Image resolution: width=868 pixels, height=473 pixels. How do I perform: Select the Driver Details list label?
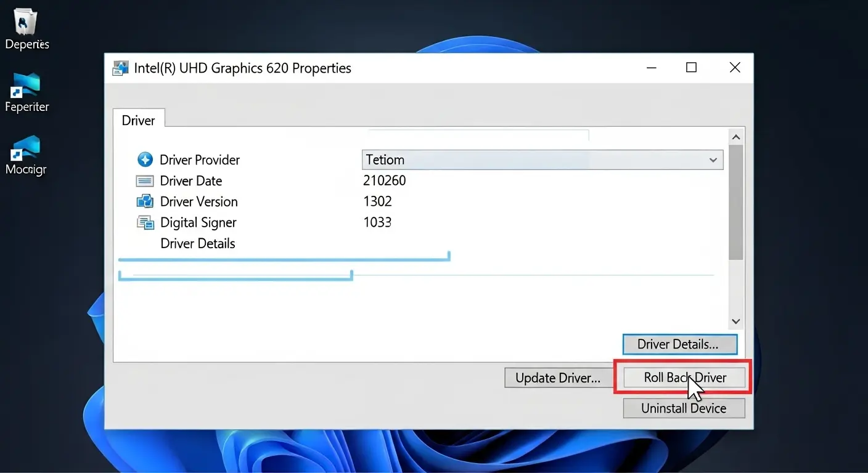[x=197, y=243]
